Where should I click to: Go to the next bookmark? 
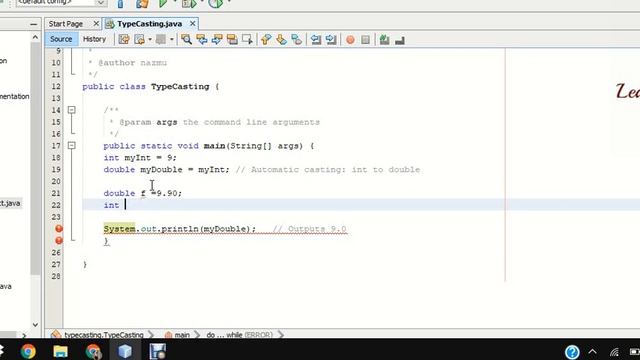(281, 39)
